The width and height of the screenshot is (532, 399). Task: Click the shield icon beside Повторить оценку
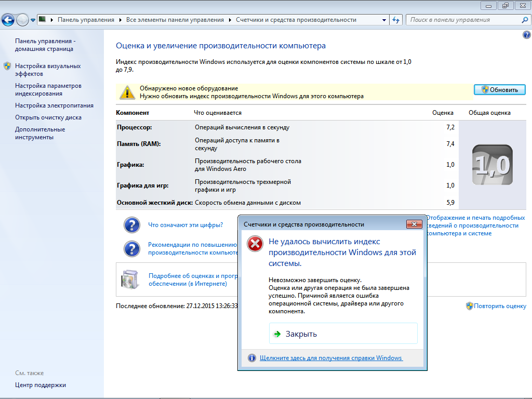(470, 306)
